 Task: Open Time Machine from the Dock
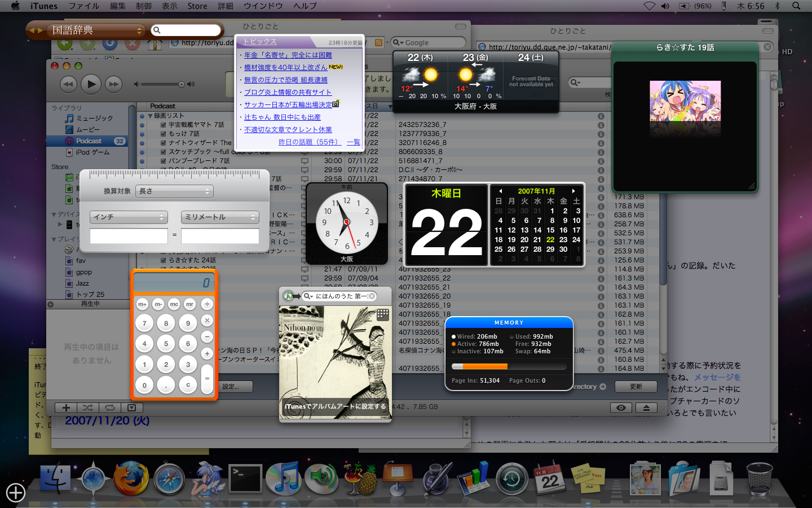pos(511,479)
